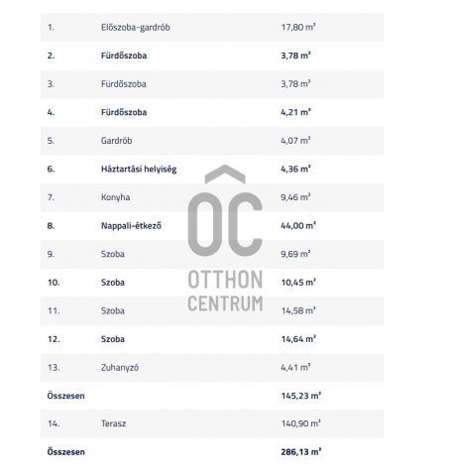
Task: Click the 14,64 m² room value
Action: 298,339
